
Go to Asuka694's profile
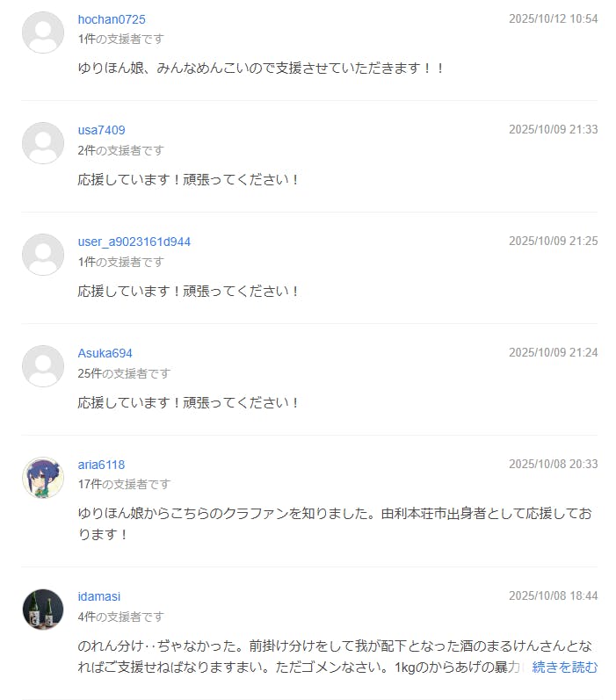[105, 353]
